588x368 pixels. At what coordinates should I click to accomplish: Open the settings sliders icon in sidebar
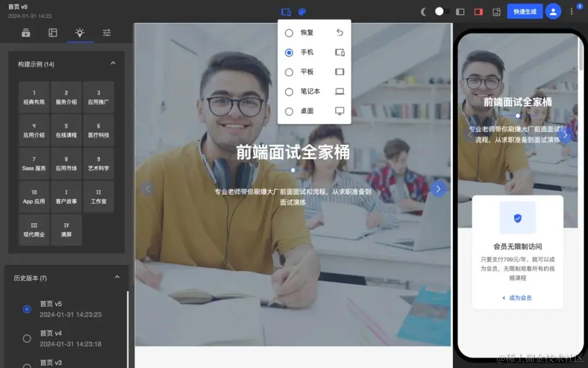coord(107,33)
